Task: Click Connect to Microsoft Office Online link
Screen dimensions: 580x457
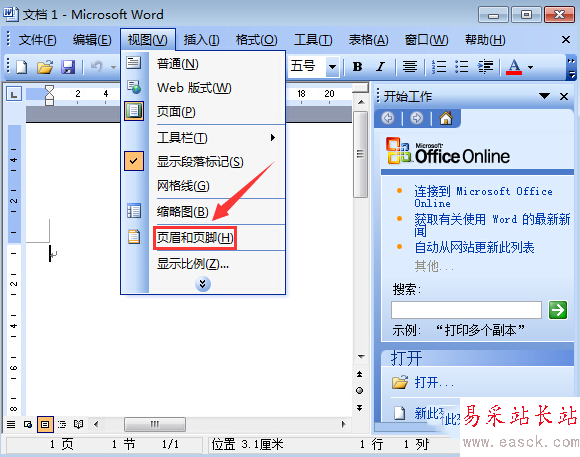Action: tap(483, 197)
